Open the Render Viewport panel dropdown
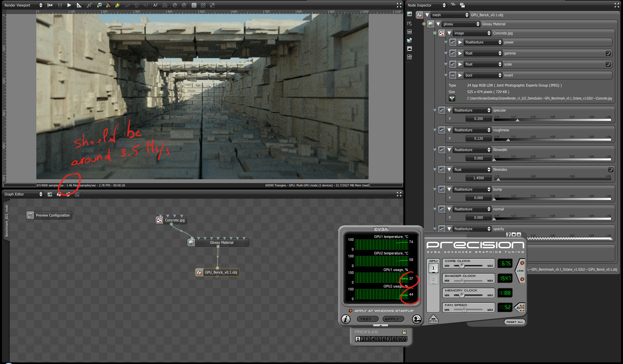This screenshot has height=364, width=623. tap(23, 5)
